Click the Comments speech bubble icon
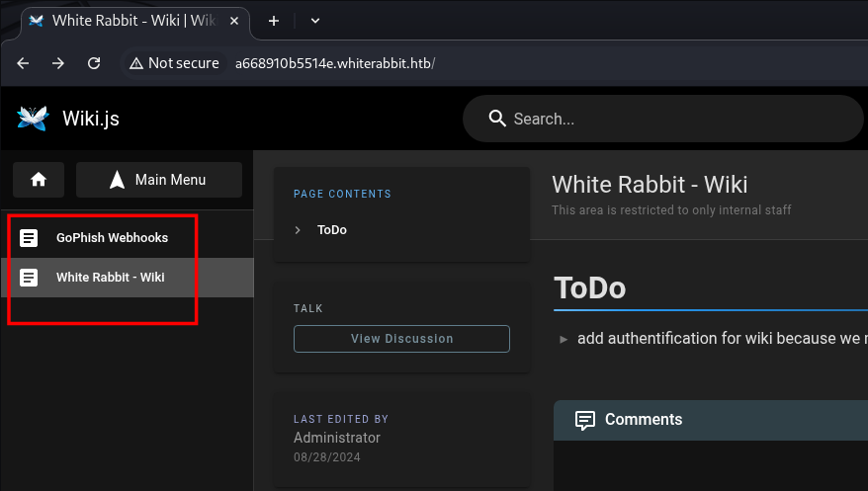This screenshot has height=491, width=868. pyautogui.click(x=585, y=420)
